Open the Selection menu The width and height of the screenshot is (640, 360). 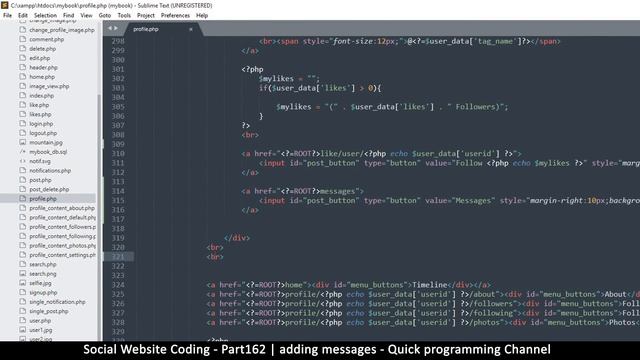tap(45, 16)
